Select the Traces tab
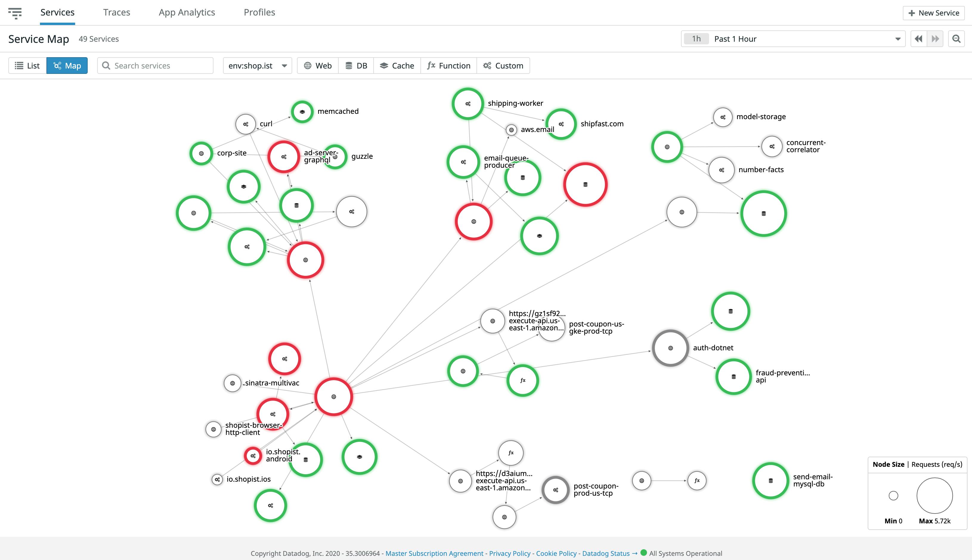 pyautogui.click(x=117, y=11)
